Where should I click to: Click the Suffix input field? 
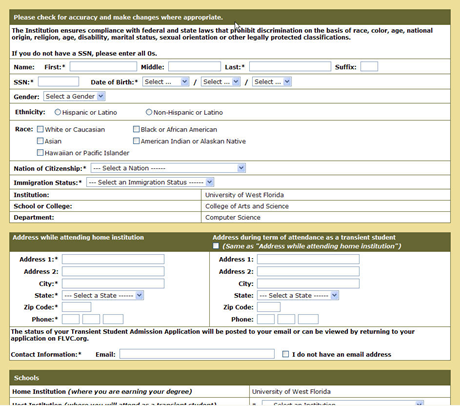(x=369, y=66)
